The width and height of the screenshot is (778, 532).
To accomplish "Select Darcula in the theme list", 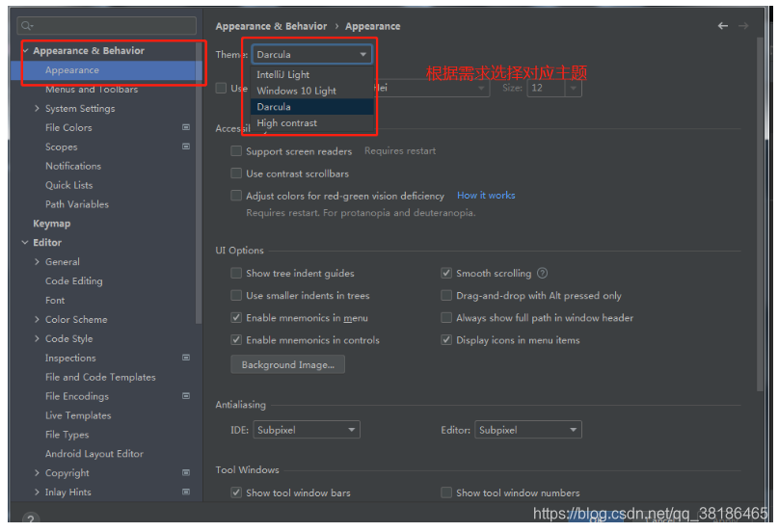I will point(312,107).
